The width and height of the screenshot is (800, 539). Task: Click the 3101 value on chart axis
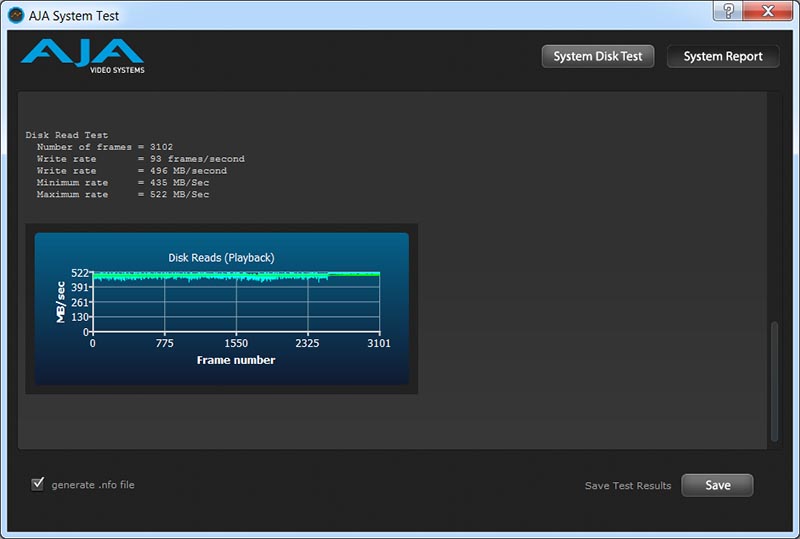[379, 343]
